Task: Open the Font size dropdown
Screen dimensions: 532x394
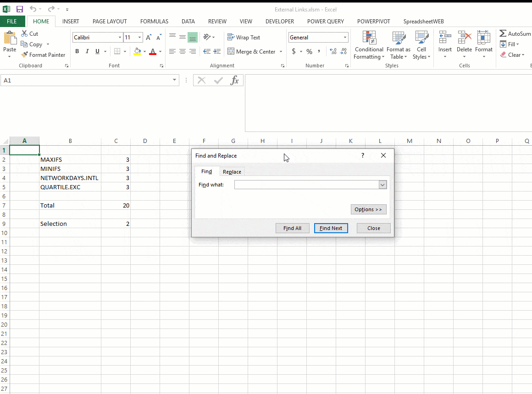Action: [x=139, y=37]
